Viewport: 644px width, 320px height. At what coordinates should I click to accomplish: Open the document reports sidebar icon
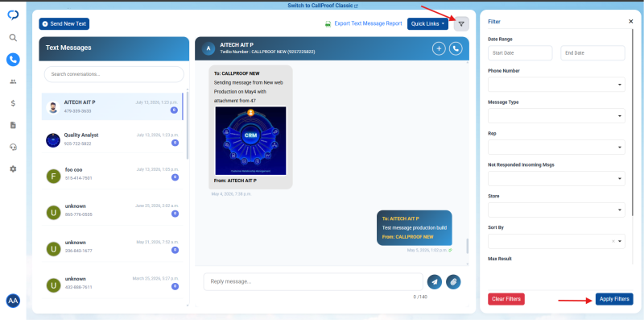[13, 125]
